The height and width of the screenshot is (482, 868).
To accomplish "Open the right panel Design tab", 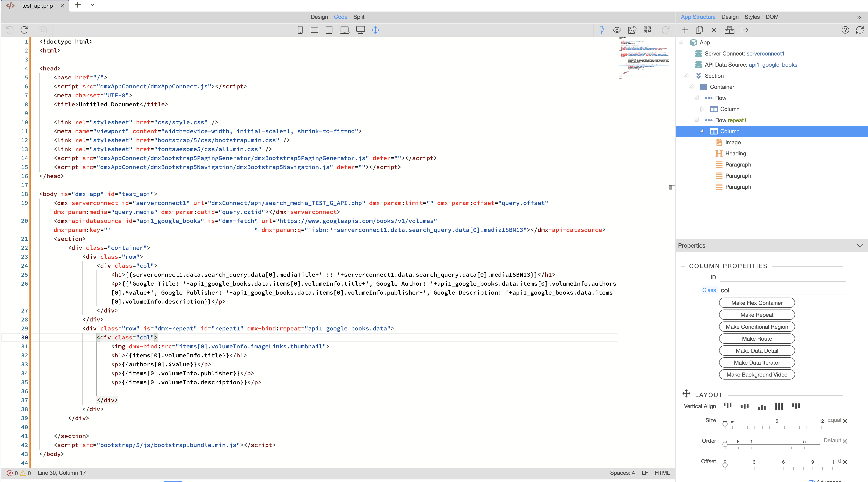I will tap(730, 17).
